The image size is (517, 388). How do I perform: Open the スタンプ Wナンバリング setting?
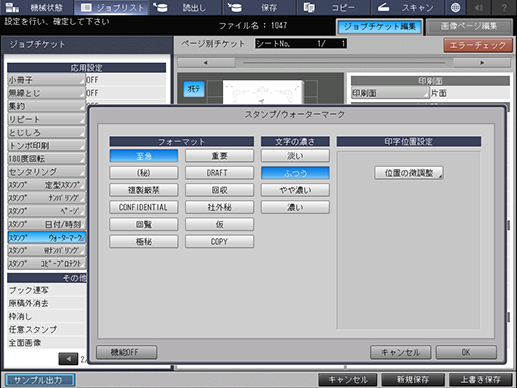pyautogui.click(x=46, y=250)
